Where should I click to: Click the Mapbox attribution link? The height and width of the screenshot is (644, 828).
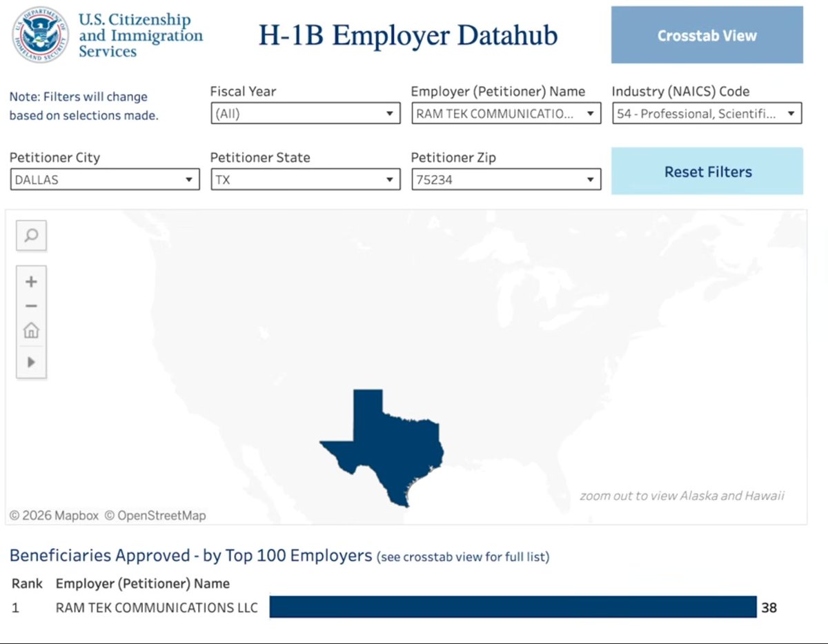tap(54, 515)
